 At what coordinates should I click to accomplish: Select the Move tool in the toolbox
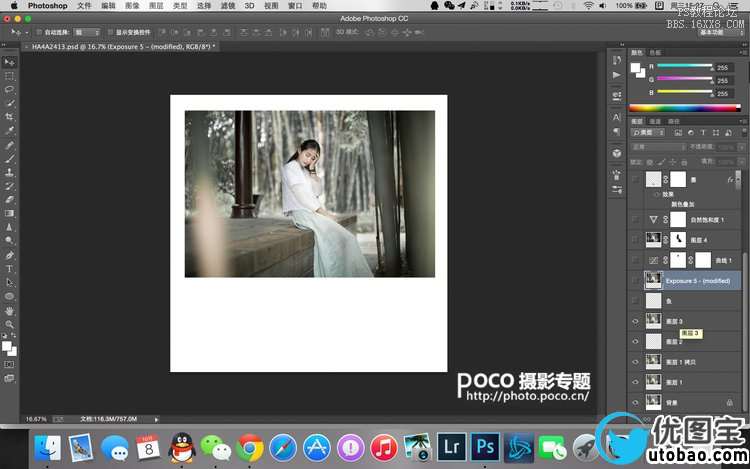[10, 62]
